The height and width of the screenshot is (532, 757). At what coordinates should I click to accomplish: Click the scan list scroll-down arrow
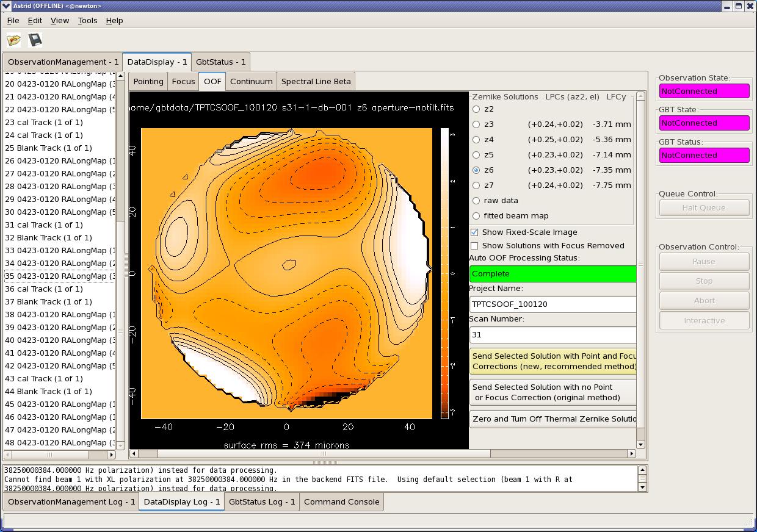tap(120, 445)
